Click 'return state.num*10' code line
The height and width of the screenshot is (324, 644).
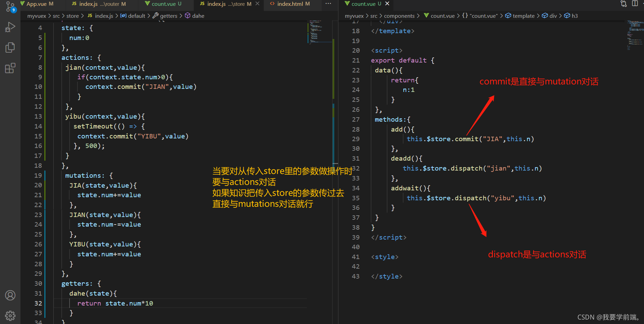(115, 303)
